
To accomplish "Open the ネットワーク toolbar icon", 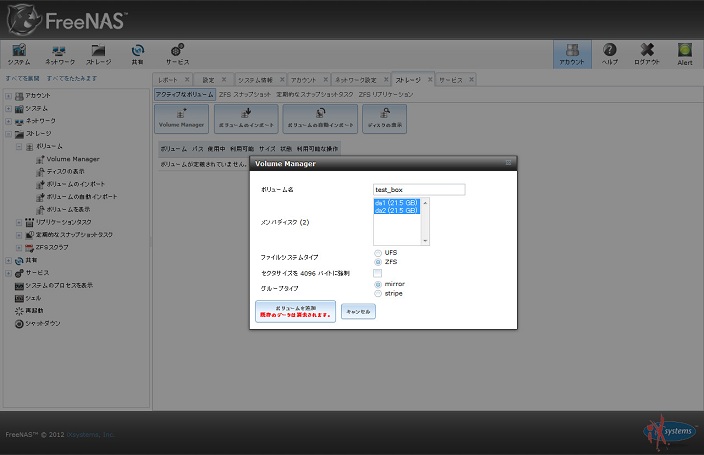I will [x=59, y=54].
